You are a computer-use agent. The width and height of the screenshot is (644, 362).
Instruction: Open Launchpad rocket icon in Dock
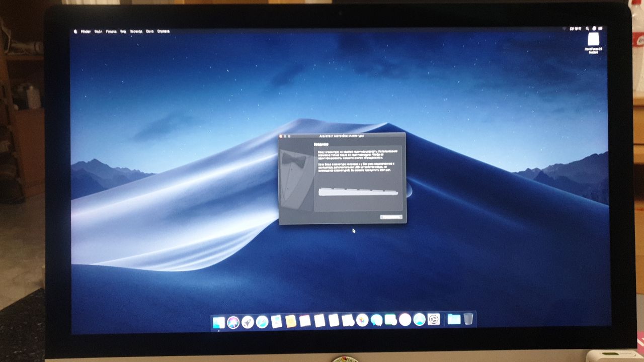coord(248,322)
